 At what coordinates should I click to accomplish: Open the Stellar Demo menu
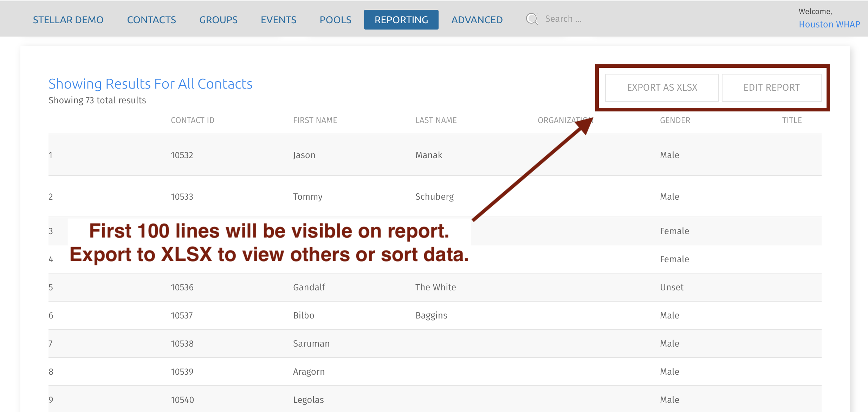[68, 20]
